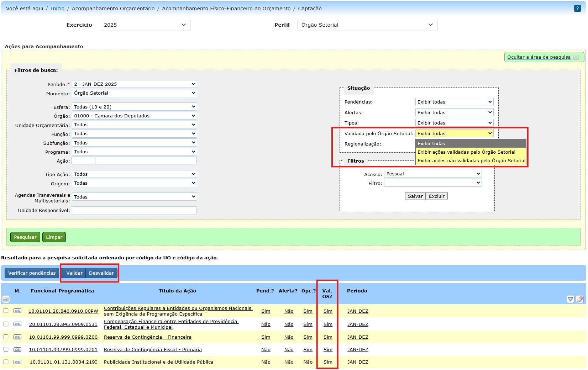This screenshot has width=588, height=370.
Task: Select 'Exibir ações não validadas pelo Órgão Setorial'
Action: (x=471, y=161)
